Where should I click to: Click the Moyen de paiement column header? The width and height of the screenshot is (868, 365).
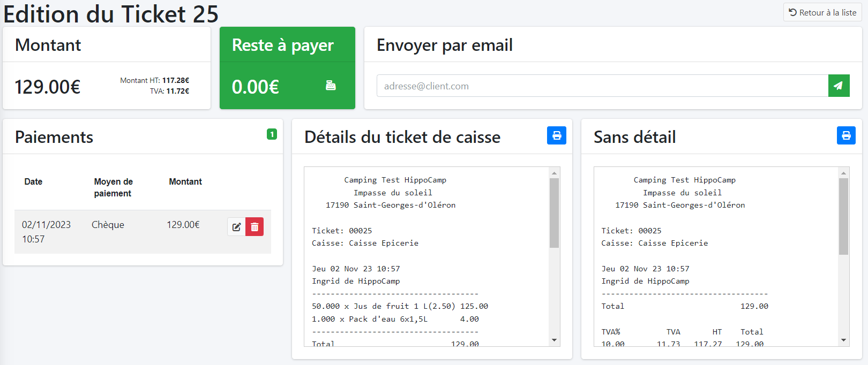113,187
